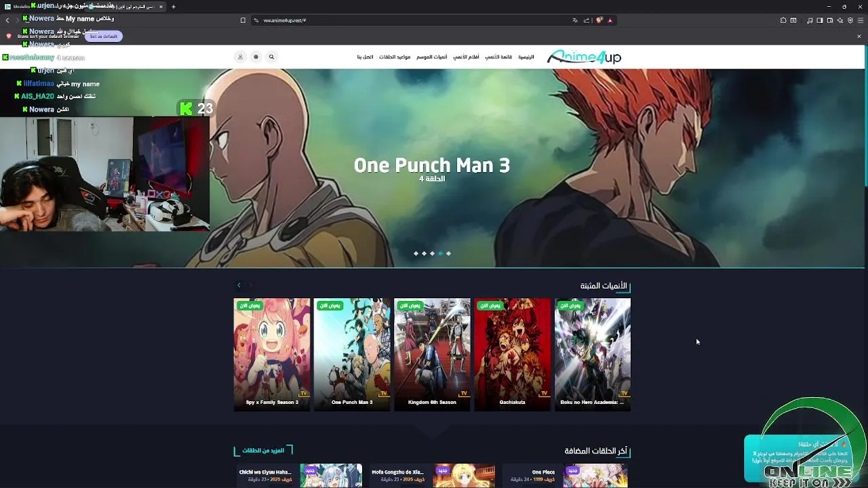Open the Kingdom 6th Season poster
The height and width of the screenshot is (488, 868).
pos(432,354)
